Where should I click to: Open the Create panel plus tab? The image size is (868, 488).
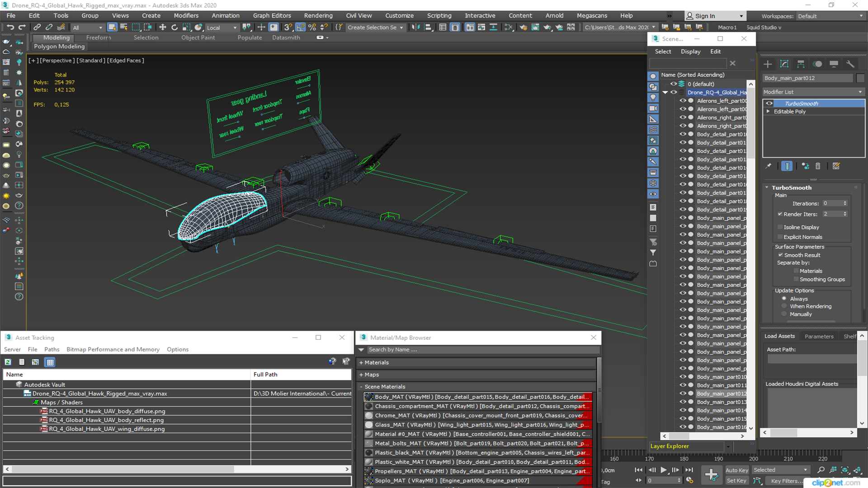(768, 64)
